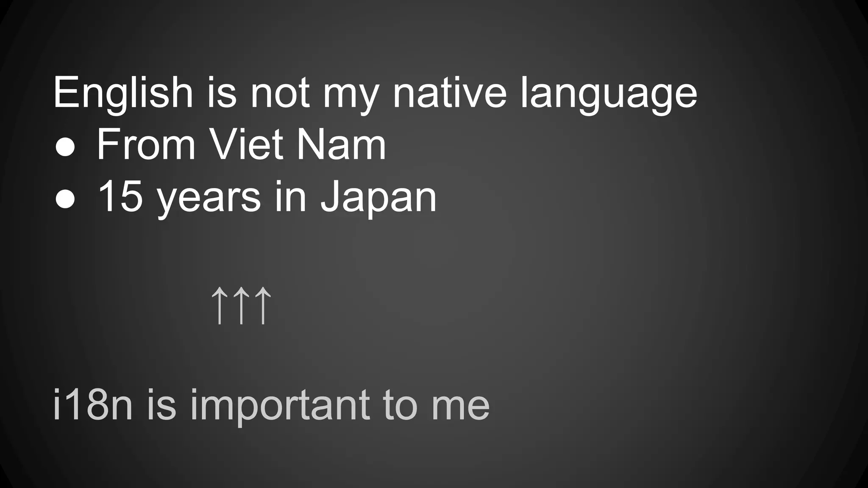Viewport: 868px width, 488px height.
Task: Click the last upward arrow symbol
Action: tap(263, 305)
